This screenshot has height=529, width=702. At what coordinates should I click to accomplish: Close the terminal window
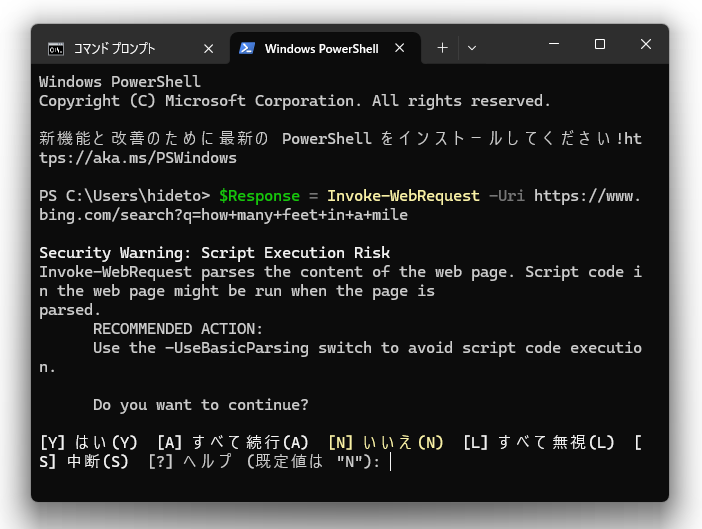point(646,44)
